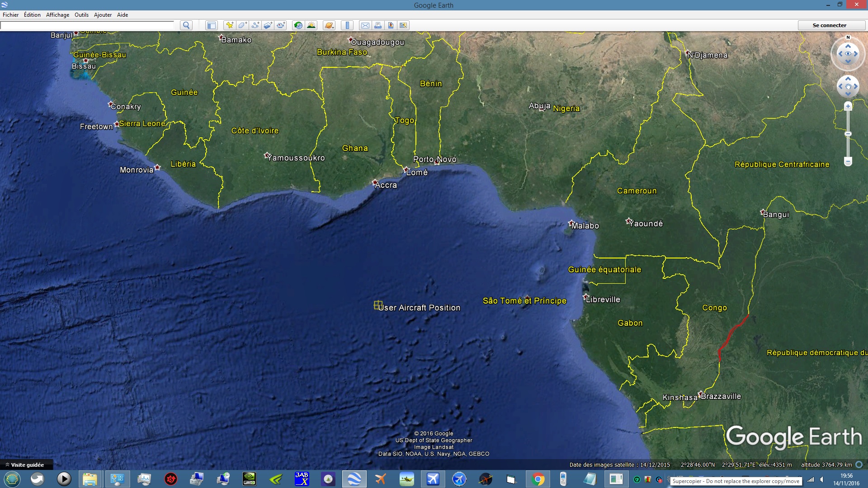
Task: Click the Bangui capital star marker
Action: pos(763,212)
